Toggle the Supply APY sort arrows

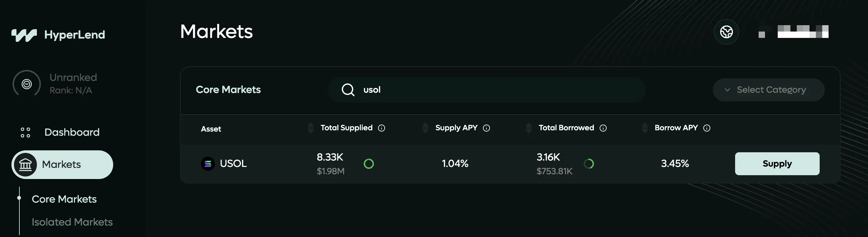[x=425, y=128]
